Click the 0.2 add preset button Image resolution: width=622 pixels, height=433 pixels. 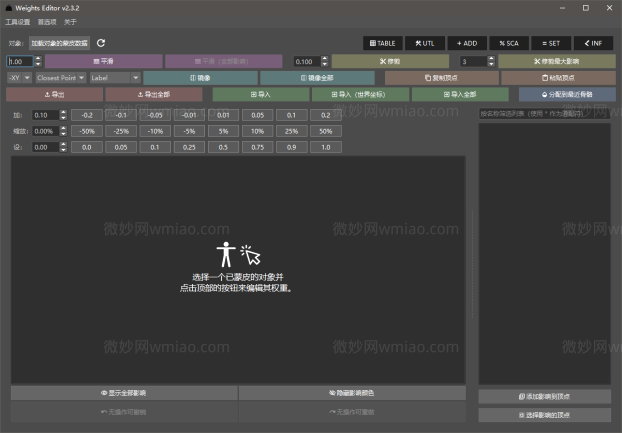tap(326, 115)
